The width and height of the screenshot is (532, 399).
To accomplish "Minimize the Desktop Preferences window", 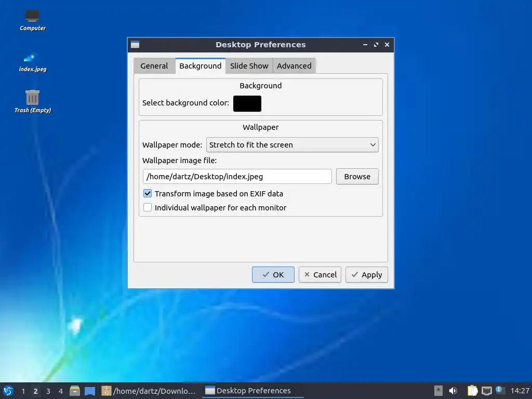I will [365, 45].
